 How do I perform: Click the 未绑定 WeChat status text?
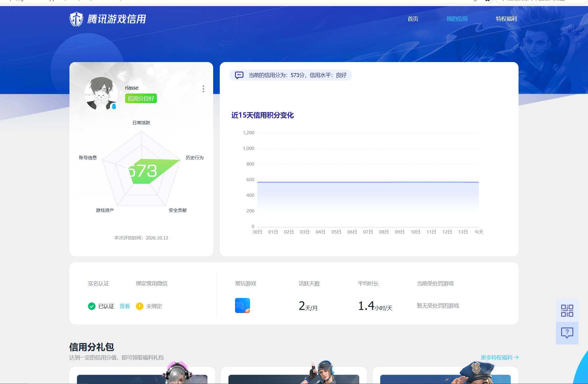pos(154,306)
